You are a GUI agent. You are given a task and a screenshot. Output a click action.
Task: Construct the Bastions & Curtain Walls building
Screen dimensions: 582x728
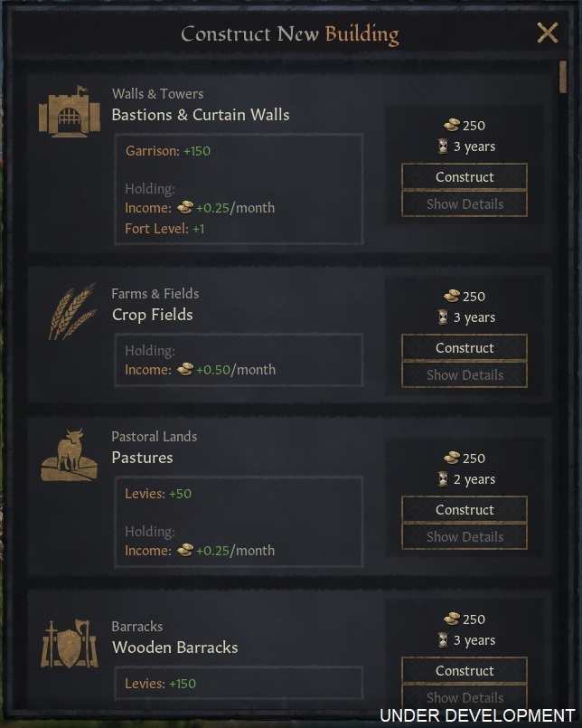[x=464, y=176]
